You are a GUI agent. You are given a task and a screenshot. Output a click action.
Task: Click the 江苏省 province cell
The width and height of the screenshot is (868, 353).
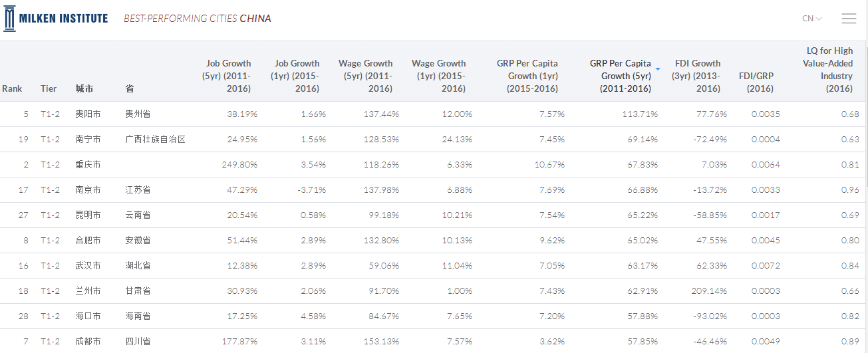(138, 190)
